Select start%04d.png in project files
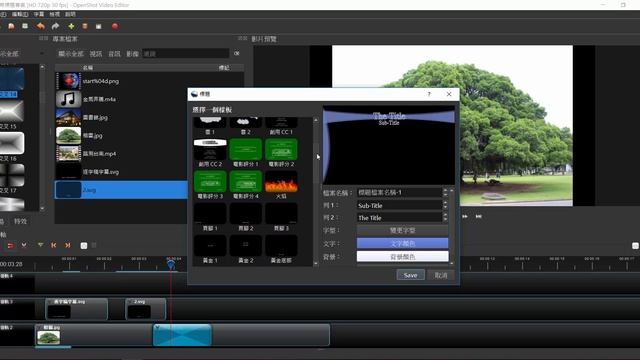Image resolution: width=640 pixels, height=360 pixels. (101, 81)
